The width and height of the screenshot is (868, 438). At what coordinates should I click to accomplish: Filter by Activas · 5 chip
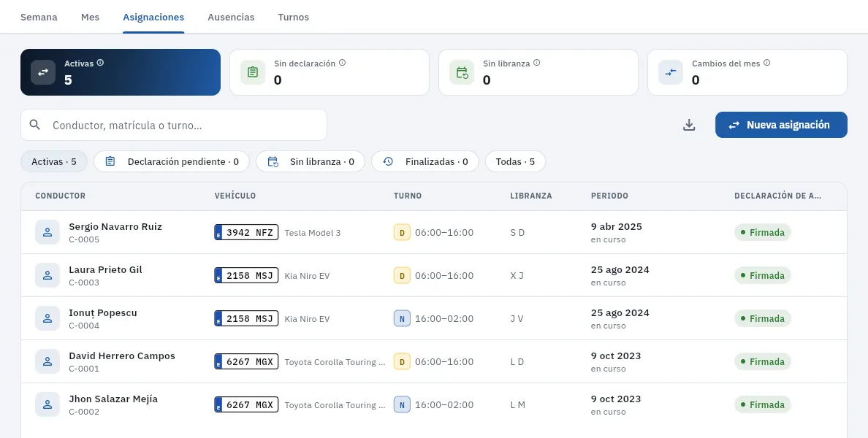coord(53,161)
